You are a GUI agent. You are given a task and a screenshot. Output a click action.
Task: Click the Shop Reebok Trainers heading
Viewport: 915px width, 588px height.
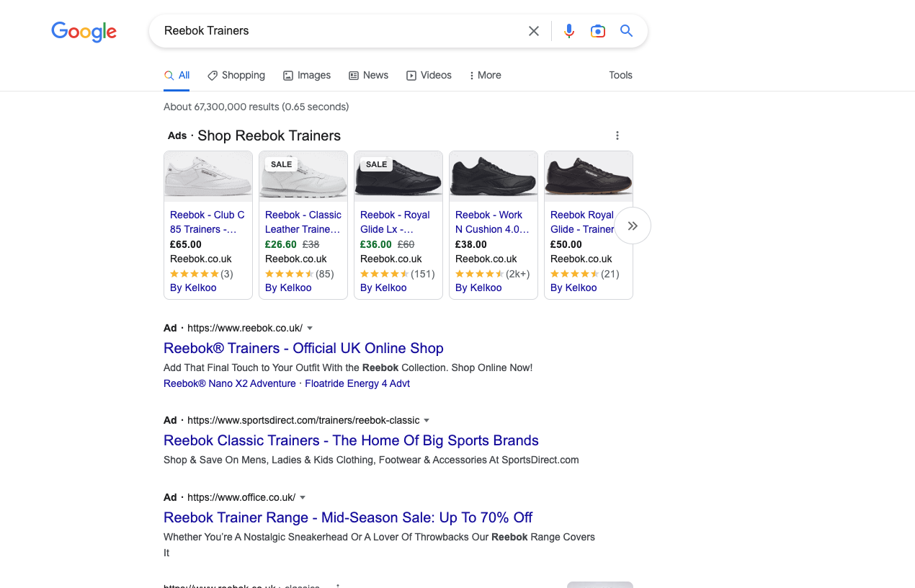point(269,135)
